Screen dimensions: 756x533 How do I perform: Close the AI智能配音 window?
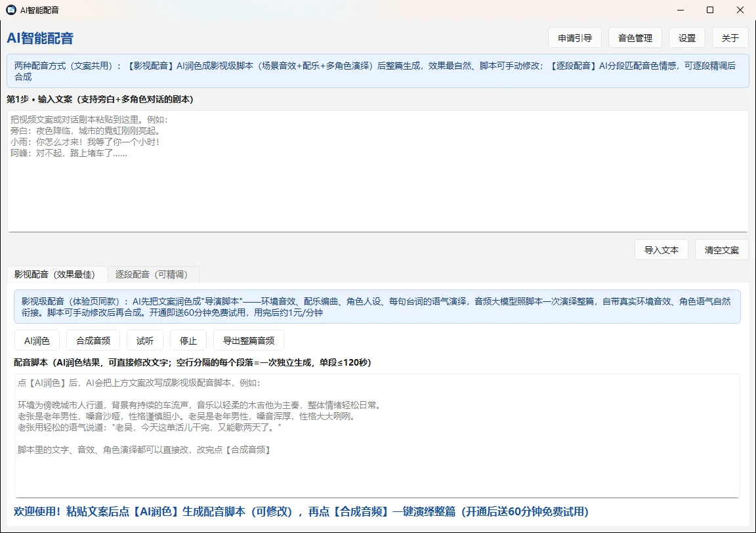(x=740, y=10)
